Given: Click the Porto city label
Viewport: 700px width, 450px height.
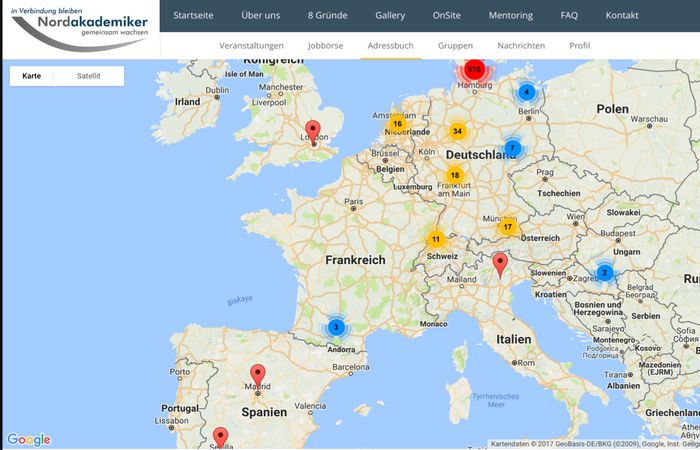Looking at the screenshot, I should point(179,372).
